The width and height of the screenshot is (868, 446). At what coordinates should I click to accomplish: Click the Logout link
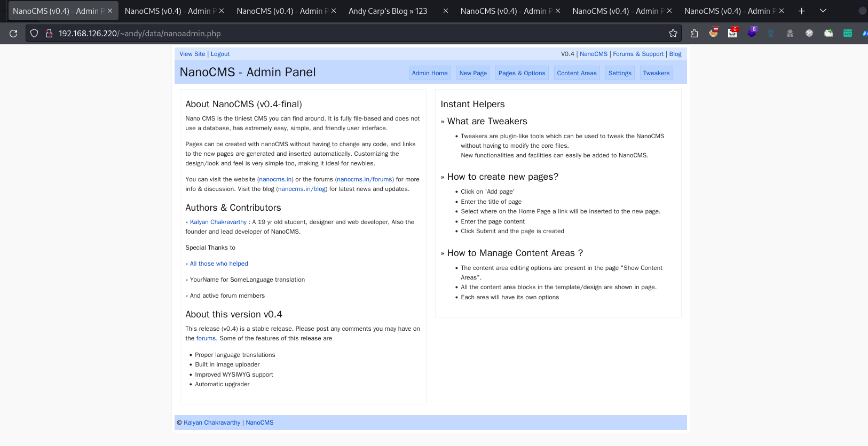[x=220, y=54]
